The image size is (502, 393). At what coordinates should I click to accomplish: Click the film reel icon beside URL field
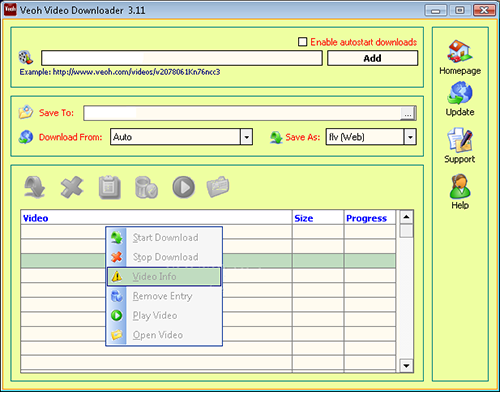[x=26, y=57]
